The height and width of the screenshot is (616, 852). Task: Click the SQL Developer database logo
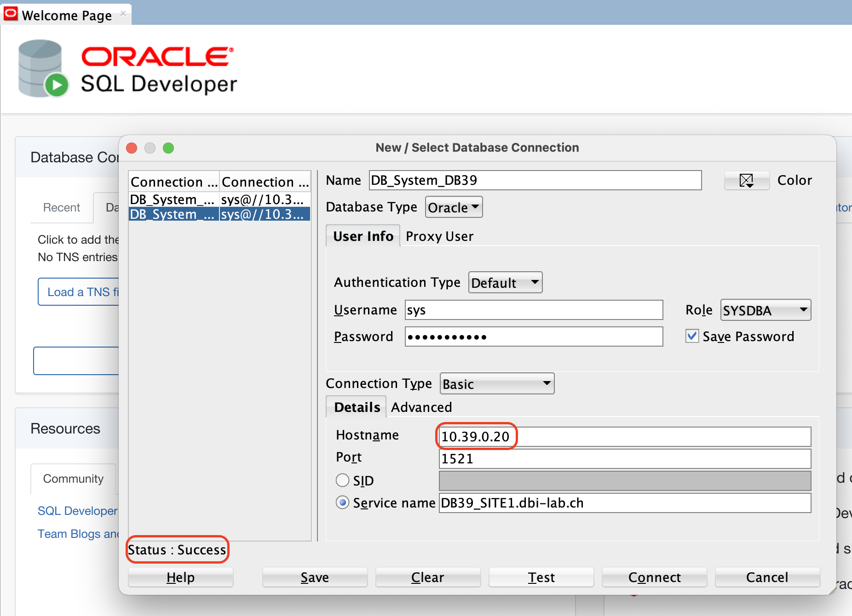click(x=43, y=68)
